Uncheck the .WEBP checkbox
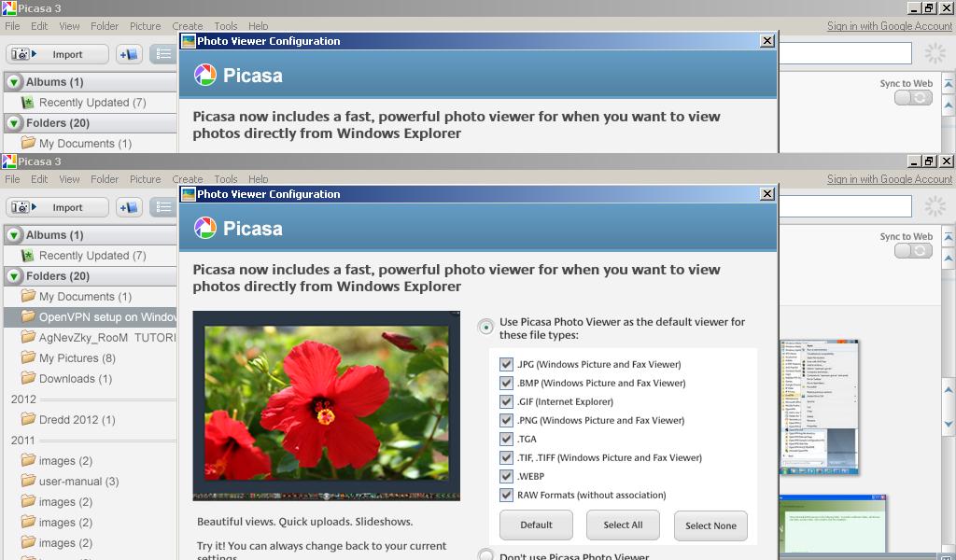Screen dimensions: 956x560 pyautogui.click(x=506, y=476)
